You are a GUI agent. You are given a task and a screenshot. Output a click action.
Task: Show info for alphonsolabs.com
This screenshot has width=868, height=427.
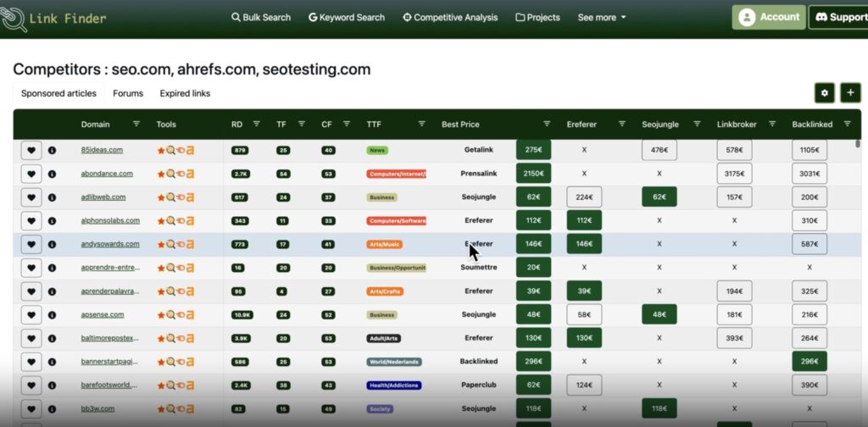[x=52, y=220]
